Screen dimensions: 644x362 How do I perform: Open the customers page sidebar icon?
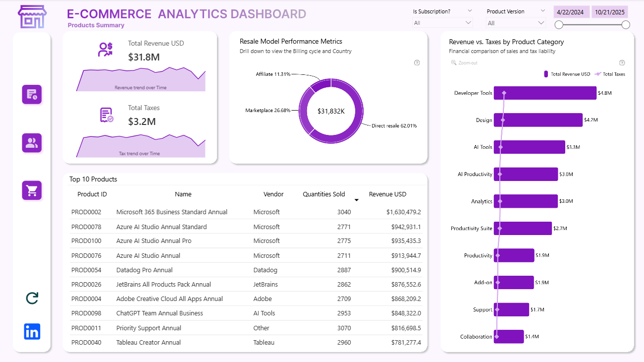point(32,143)
